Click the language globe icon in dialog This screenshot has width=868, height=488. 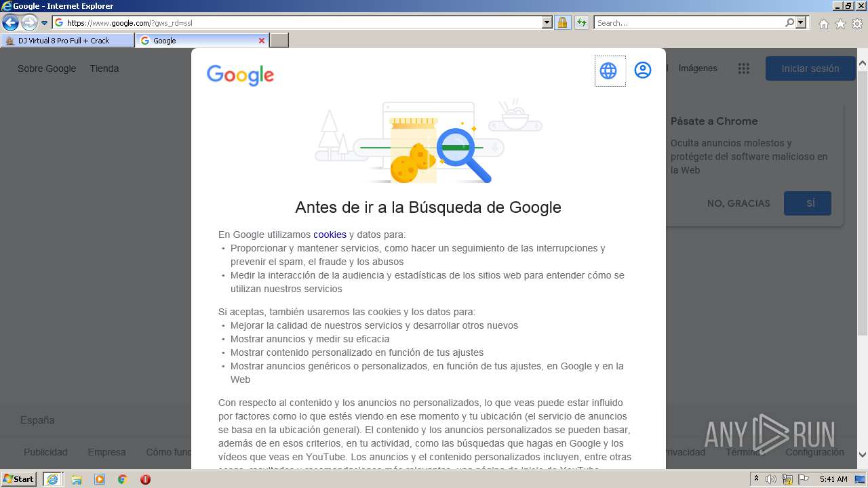608,70
